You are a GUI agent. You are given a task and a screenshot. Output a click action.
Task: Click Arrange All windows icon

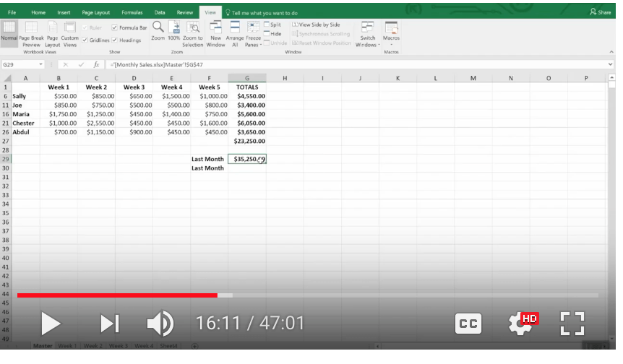[x=235, y=33]
